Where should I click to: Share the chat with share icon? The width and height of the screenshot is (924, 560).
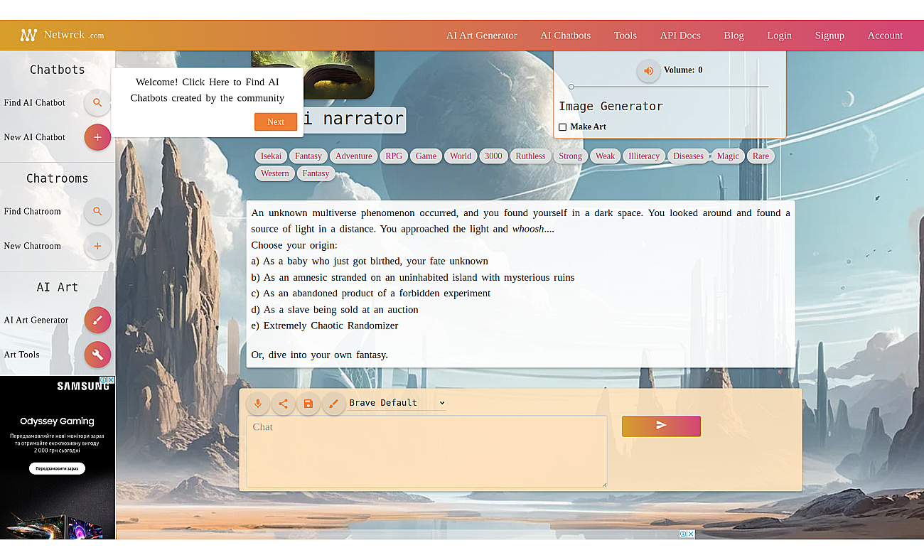[x=283, y=404]
